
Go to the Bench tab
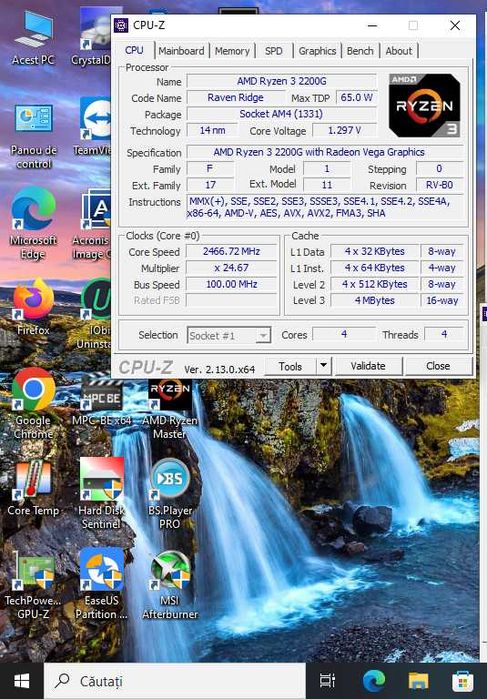point(360,51)
